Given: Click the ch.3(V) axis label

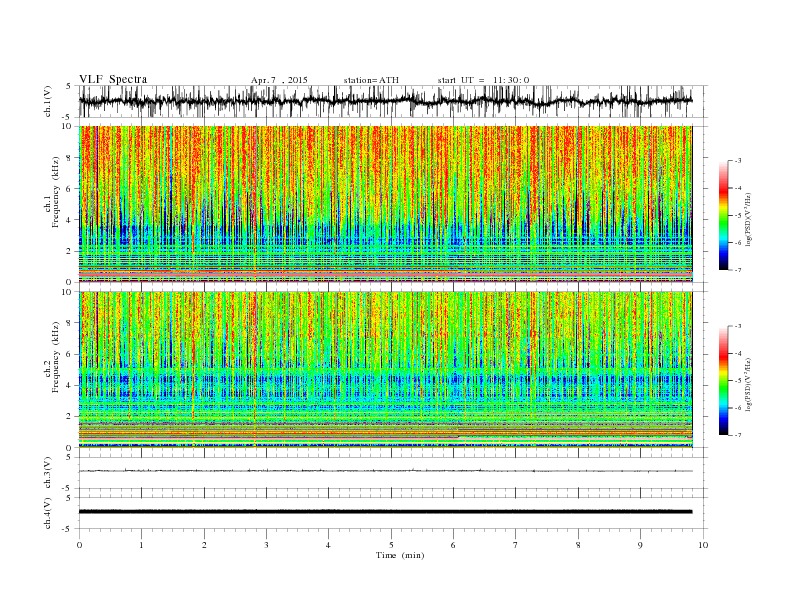Looking at the screenshot, I should [48, 473].
